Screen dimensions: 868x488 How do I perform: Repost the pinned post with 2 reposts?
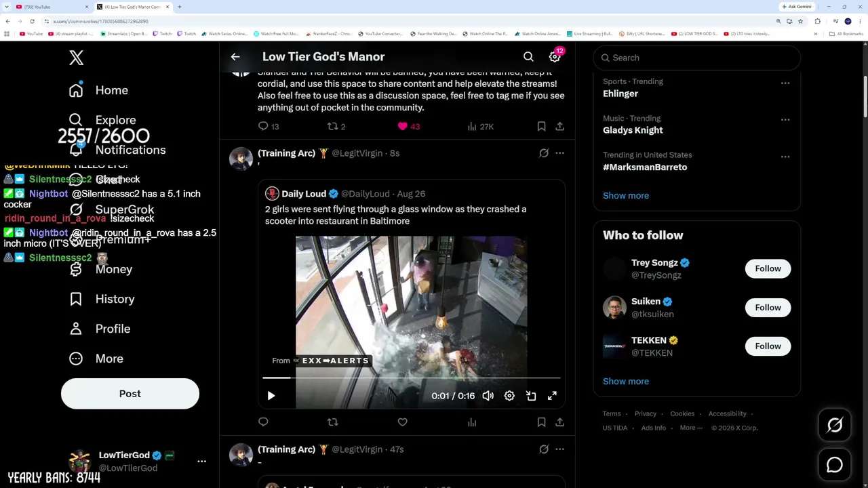[x=336, y=127]
